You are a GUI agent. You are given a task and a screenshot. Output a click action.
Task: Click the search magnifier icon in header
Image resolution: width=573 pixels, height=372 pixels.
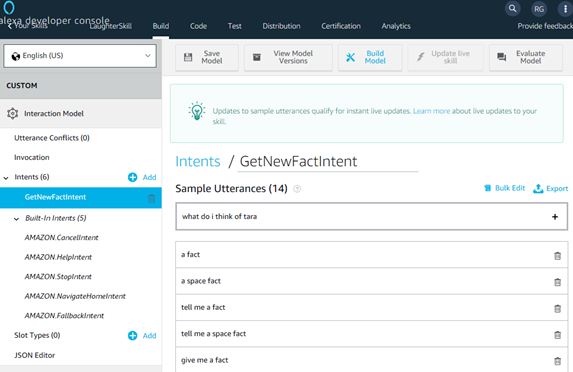[512, 8]
